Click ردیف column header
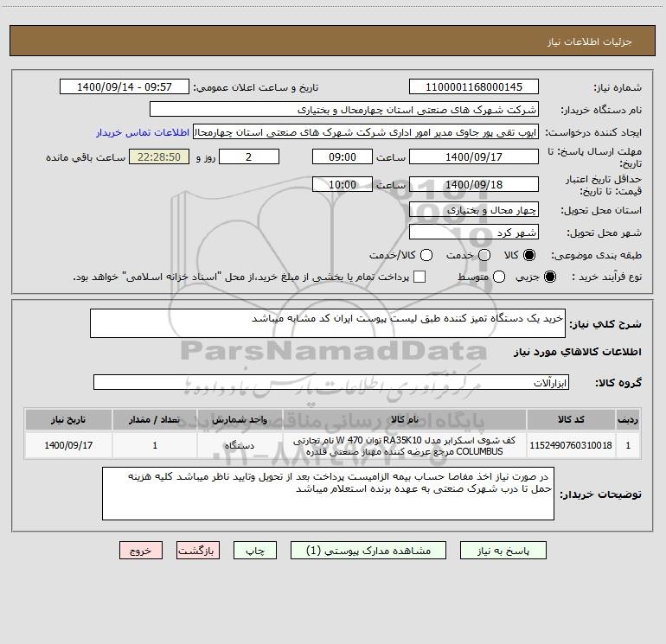This screenshot has width=666, height=644. pos(628,419)
